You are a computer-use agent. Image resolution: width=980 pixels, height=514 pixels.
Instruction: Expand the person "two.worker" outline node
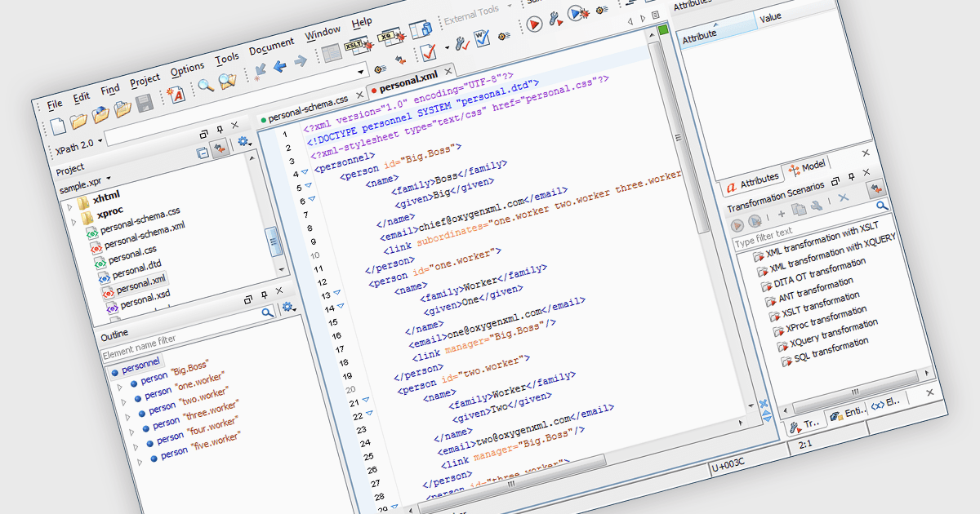coord(127,415)
